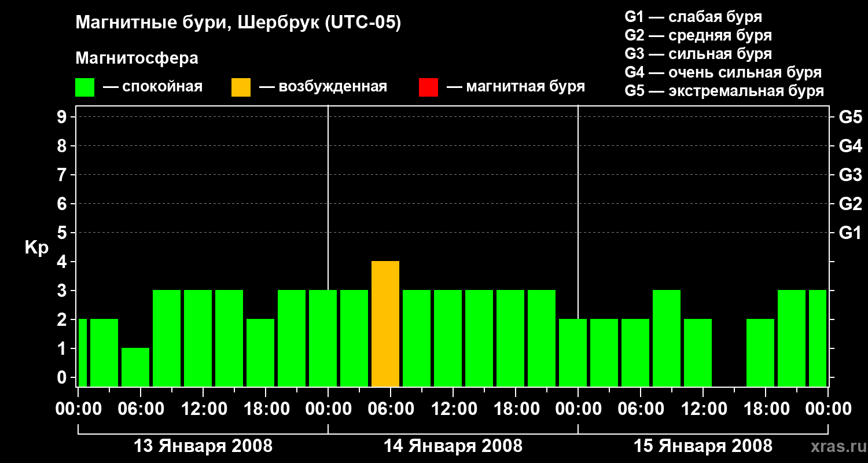Click the Kp axis value '4'

63,262
